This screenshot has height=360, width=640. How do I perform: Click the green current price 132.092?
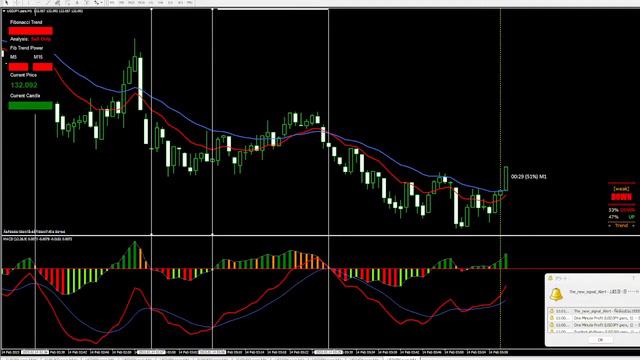pos(24,85)
